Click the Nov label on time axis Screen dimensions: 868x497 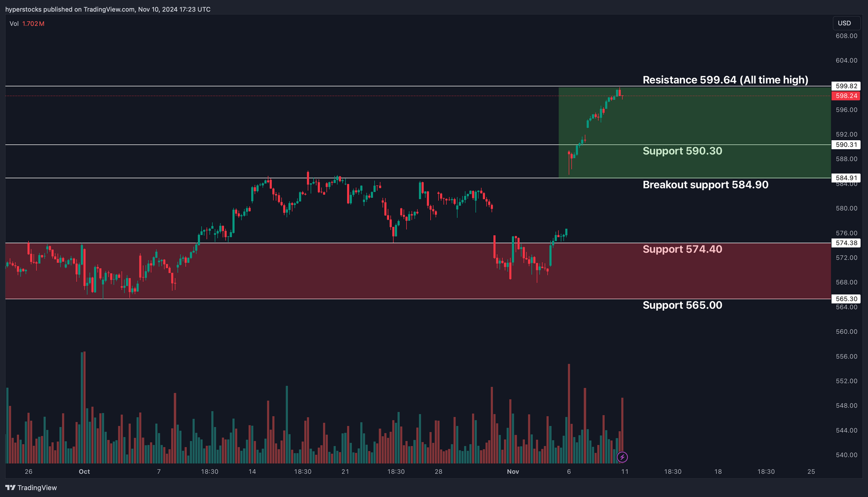pos(513,472)
